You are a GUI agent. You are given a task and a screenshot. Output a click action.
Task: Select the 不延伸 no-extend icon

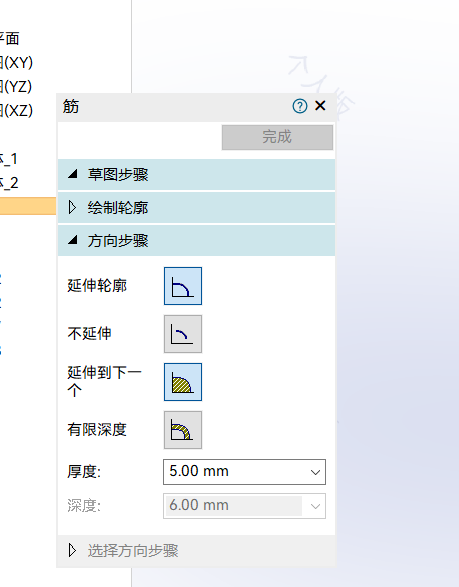click(183, 334)
